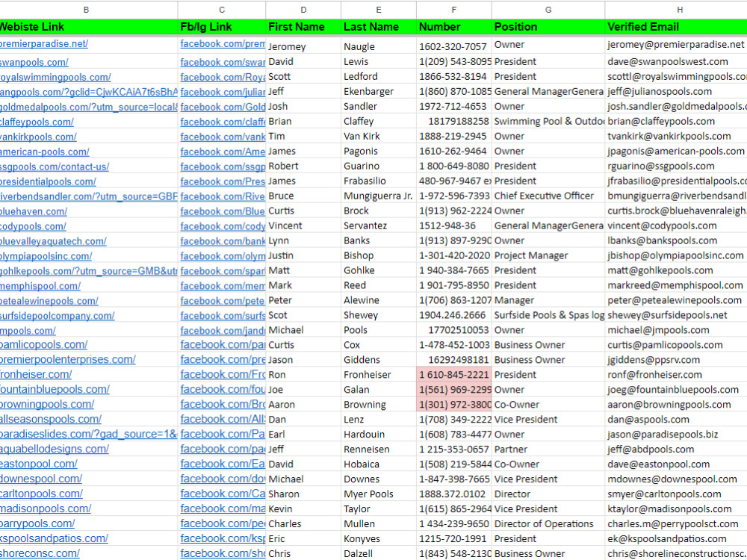This screenshot has width=747, height=560.
Task: Click the 'First Name' header cell
Action: (x=303, y=27)
